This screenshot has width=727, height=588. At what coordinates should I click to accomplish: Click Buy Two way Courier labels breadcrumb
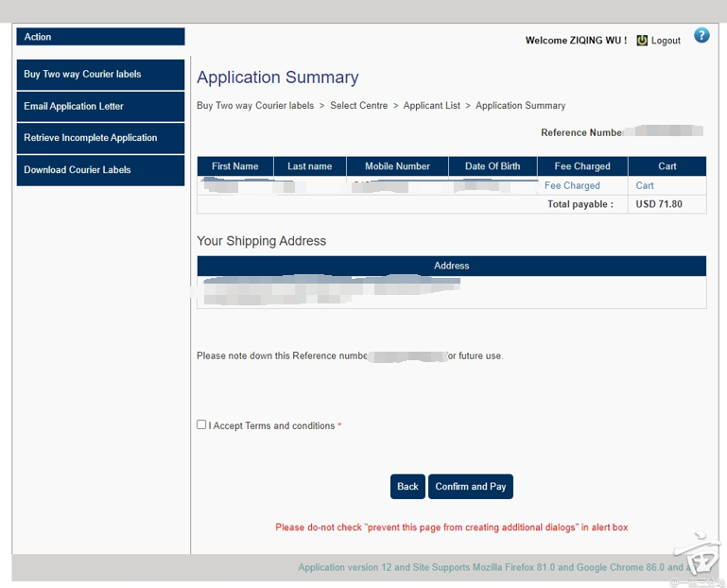click(x=255, y=106)
